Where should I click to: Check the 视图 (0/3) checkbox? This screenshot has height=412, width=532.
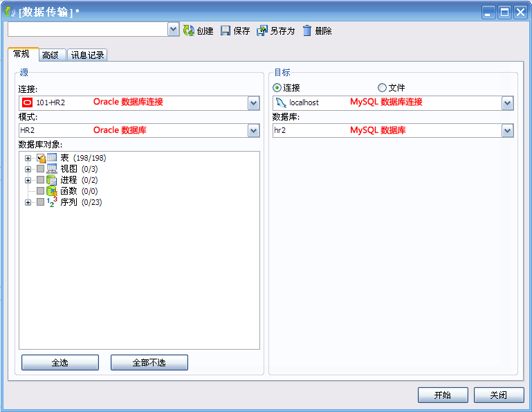click(x=40, y=169)
